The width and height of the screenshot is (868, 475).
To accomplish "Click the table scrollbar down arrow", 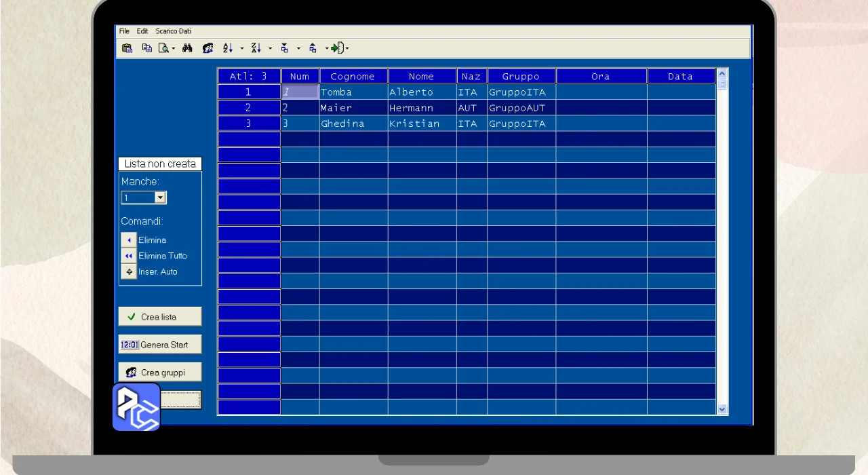I will [x=722, y=409].
